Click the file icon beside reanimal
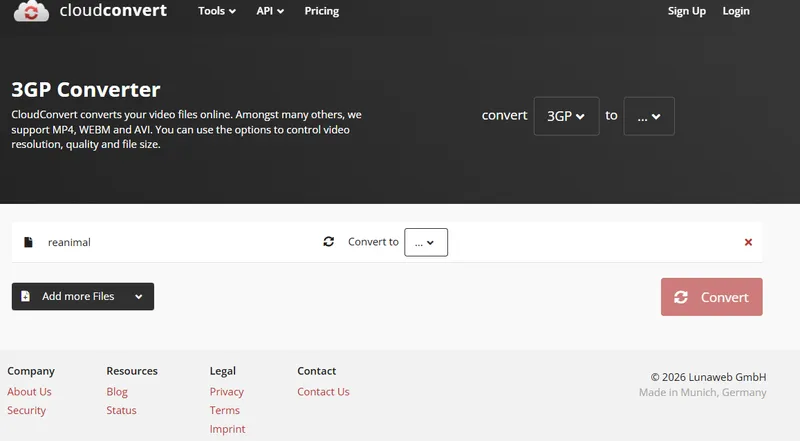Viewport: 800px width, 441px height. click(x=29, y=242)
